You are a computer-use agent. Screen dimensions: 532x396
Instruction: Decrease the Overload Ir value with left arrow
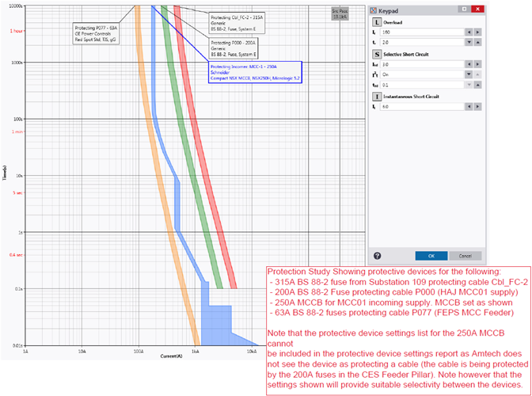click(468, 32)
